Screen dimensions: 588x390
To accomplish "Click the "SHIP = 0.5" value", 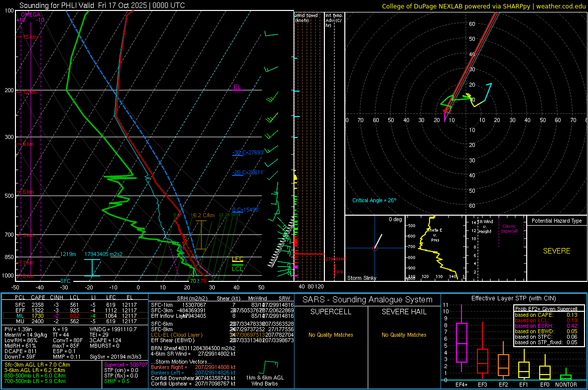I will tap(117, 381).
